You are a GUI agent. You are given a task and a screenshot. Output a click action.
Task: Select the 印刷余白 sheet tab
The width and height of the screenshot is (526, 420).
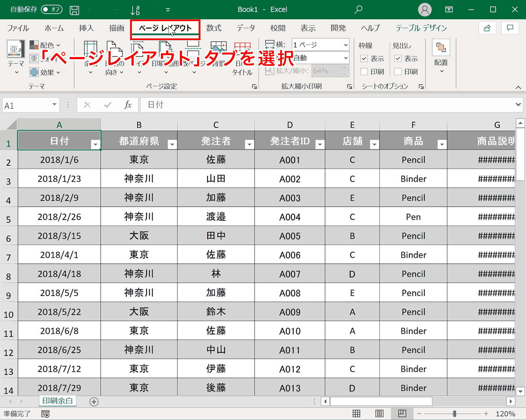click(x=58, y=401)
